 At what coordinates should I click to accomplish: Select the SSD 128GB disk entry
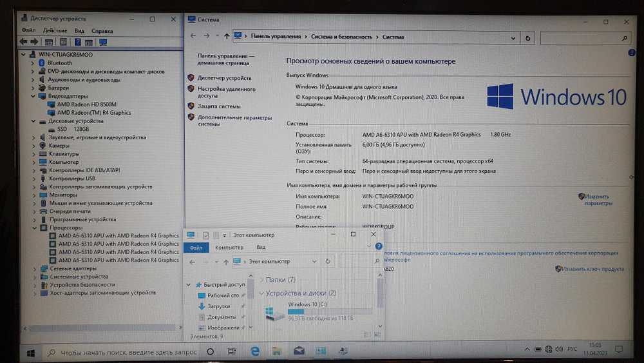tap(73, 129)
